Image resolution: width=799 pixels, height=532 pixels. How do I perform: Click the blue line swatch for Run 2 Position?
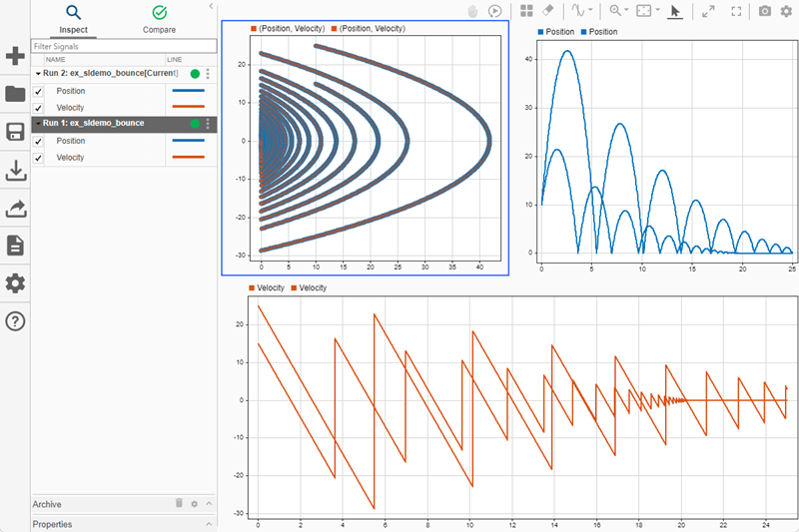tap(188, 91)
